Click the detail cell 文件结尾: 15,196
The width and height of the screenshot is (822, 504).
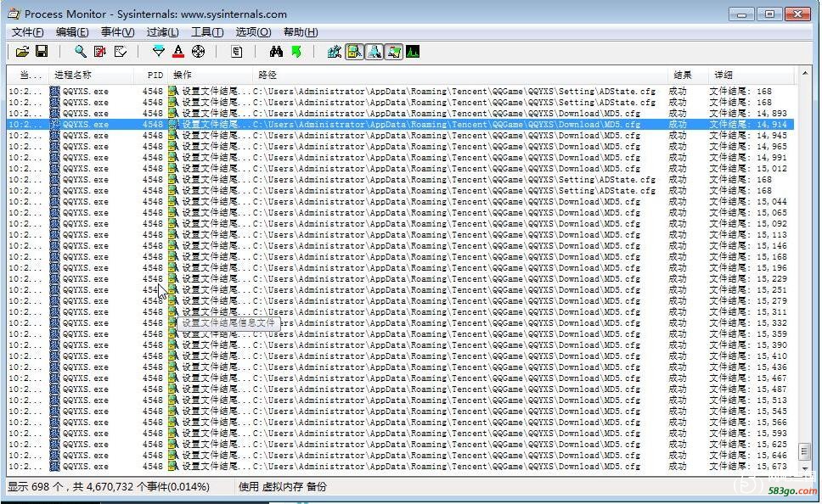point(748,268)
